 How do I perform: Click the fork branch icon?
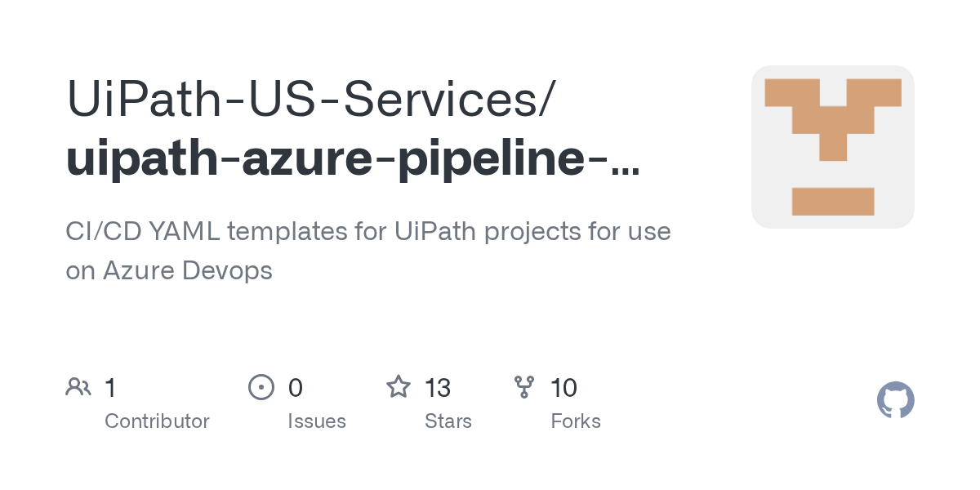coord(524,387)
